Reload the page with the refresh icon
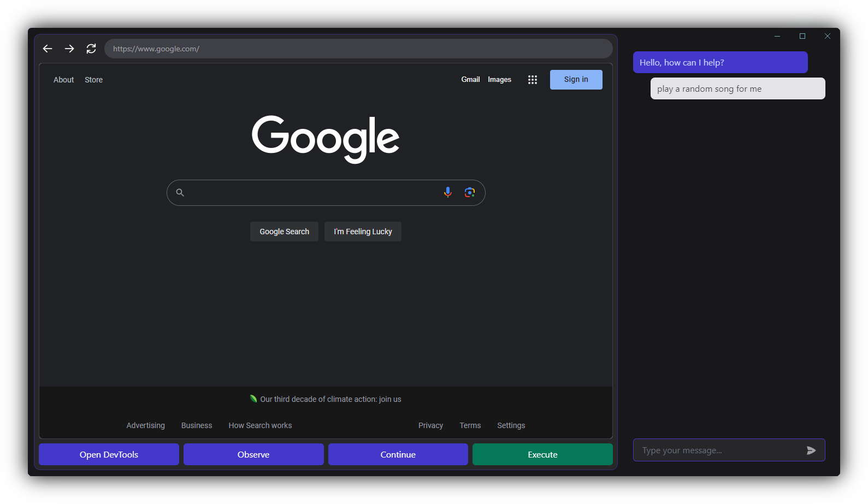868x504 pixels. pyautogui.click(x=91, y=49)
